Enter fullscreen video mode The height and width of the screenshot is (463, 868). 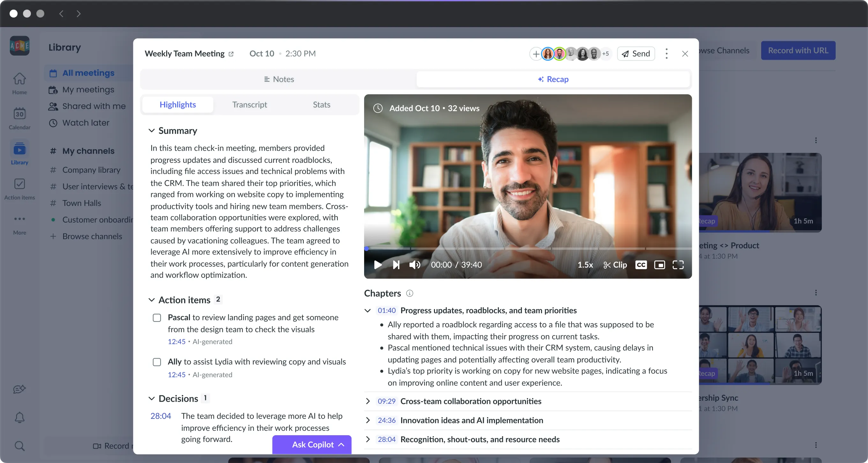tap(678, 265)
